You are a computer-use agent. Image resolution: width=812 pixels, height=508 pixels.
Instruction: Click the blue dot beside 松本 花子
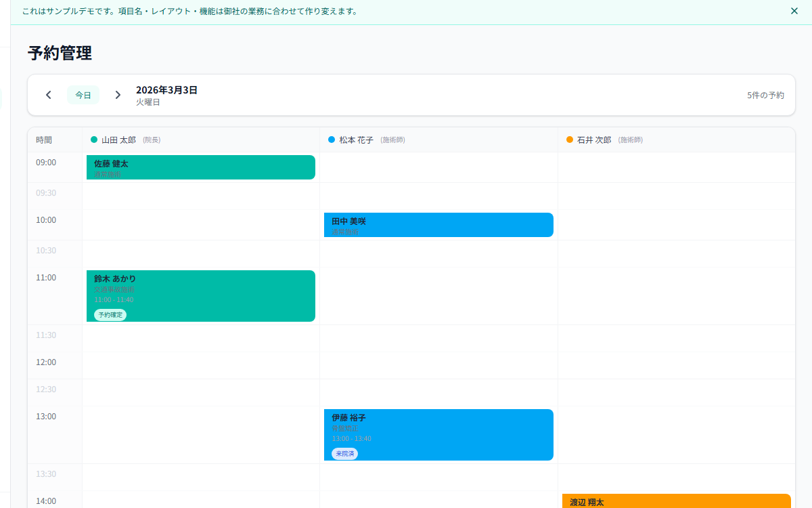[x=332, y=140]
